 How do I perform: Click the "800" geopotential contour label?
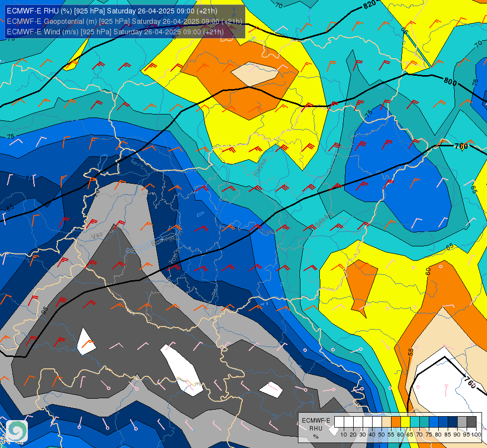pos(450,82)
